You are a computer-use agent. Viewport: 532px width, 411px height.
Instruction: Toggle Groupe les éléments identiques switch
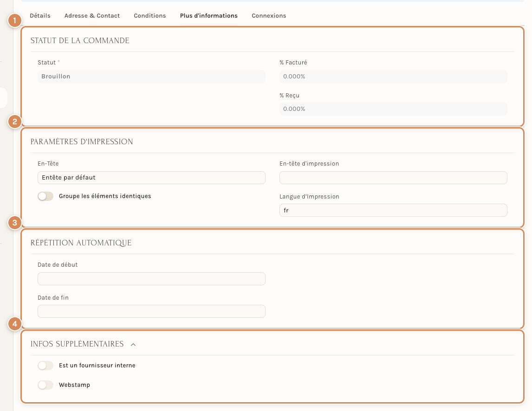coord(45,196)
